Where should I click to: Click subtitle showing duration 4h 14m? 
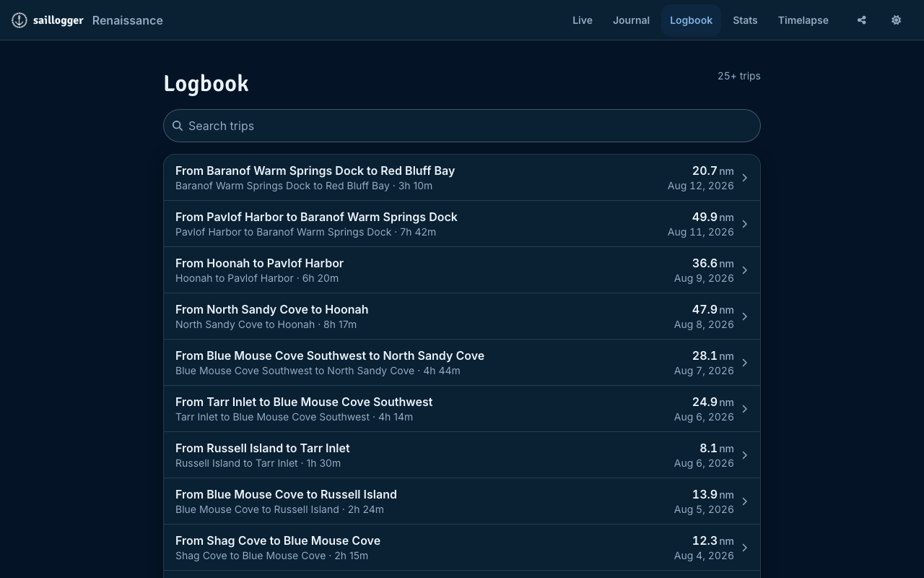point(294,417)
